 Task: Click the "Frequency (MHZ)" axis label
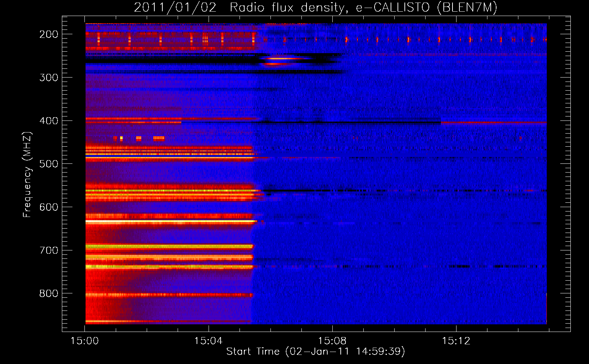click(x=27, y=174)
